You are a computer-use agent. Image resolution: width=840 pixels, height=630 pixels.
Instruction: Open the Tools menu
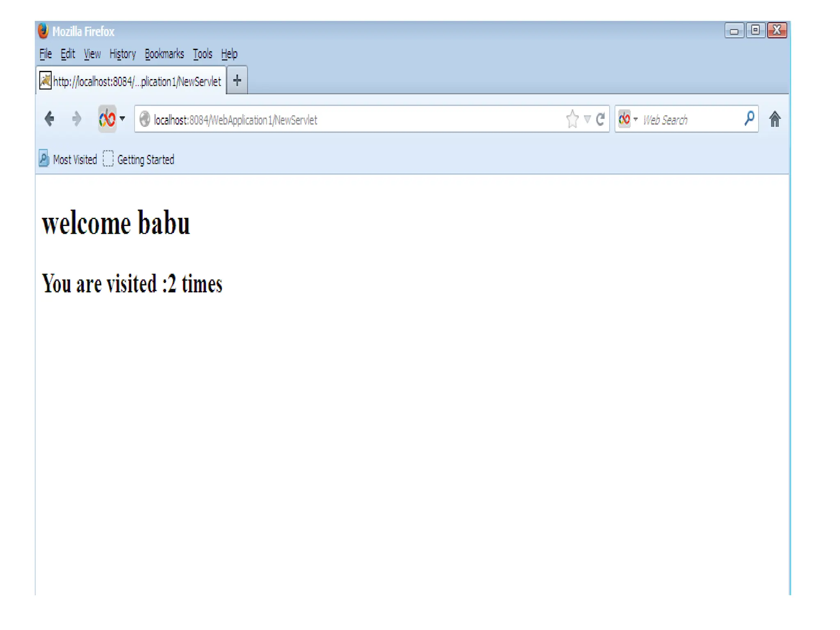(202, 54)
